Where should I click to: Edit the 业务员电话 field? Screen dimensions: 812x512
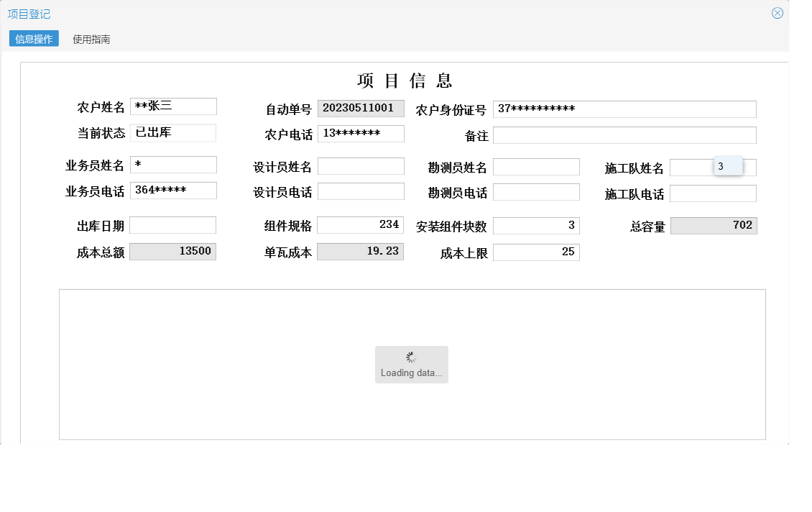point(173,190)
